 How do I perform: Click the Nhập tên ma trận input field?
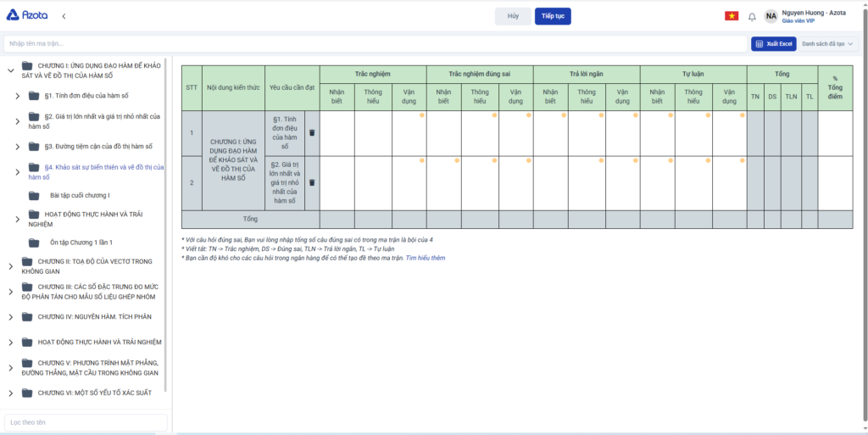373,43
